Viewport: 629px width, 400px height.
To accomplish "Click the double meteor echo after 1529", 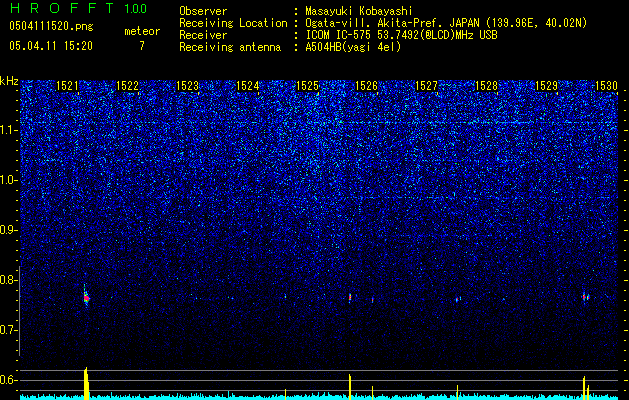I will tap(586, 298).
